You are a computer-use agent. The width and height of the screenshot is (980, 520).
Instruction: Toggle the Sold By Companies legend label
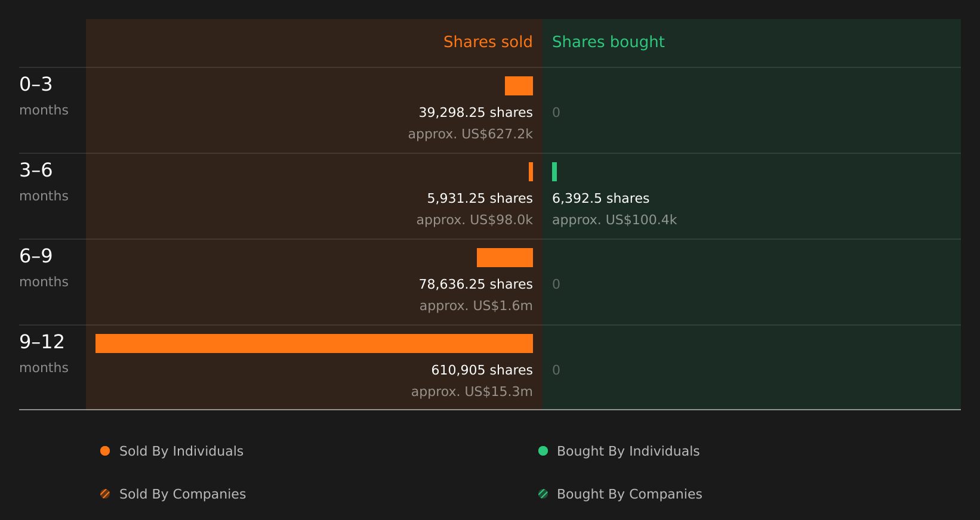coord(183,494)
